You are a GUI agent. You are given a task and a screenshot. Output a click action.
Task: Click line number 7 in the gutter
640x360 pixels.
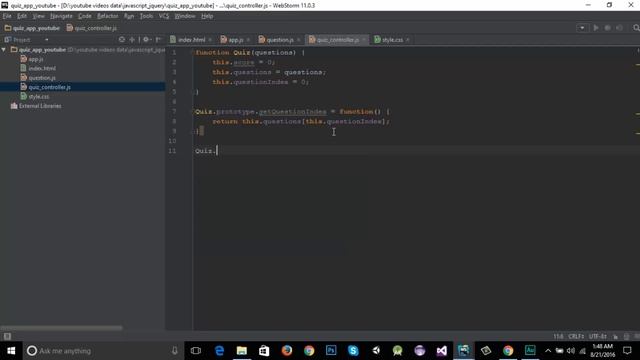click(x=174, y=111)
